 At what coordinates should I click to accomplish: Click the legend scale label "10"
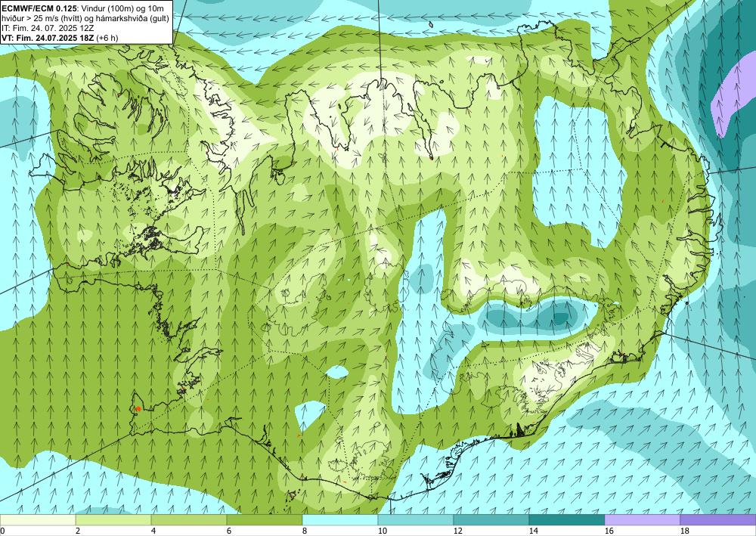[x=382, y=531]
